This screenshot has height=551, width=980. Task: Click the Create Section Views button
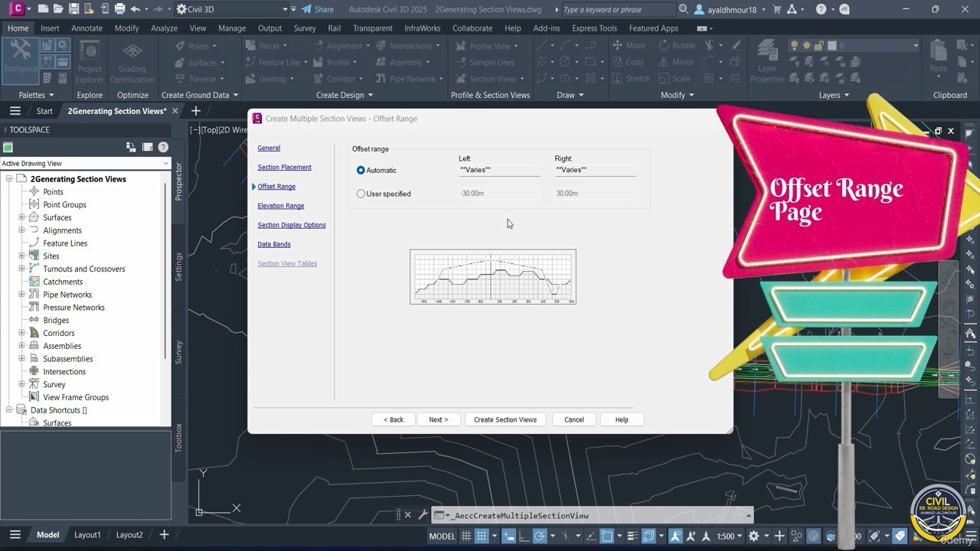click(x=505, y=419)
